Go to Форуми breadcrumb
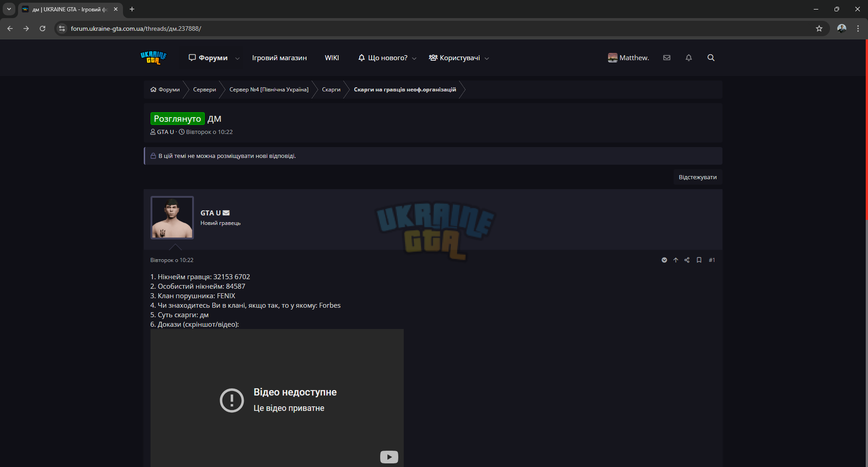This screenshot has height=467, width=868. pyautogui.click(x=165, y=90)
